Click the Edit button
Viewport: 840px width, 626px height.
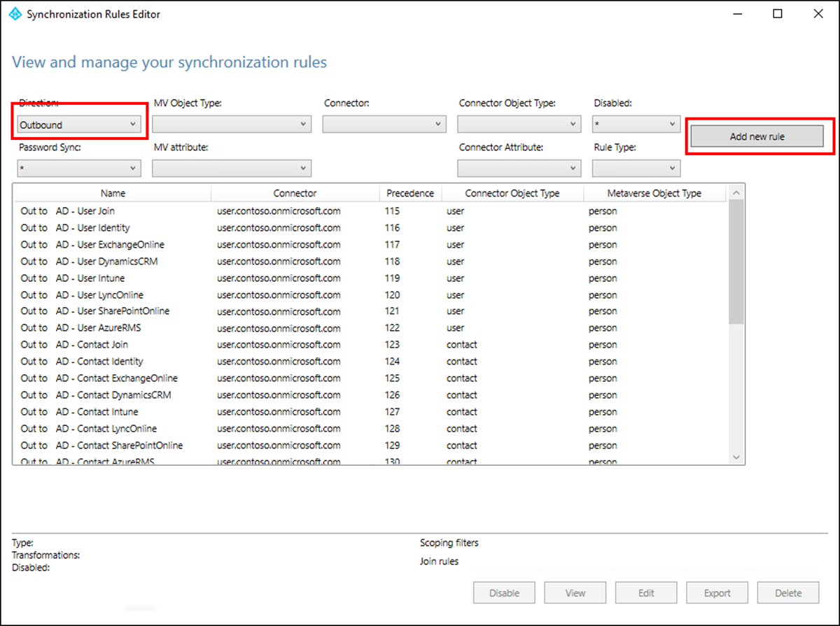645,592
